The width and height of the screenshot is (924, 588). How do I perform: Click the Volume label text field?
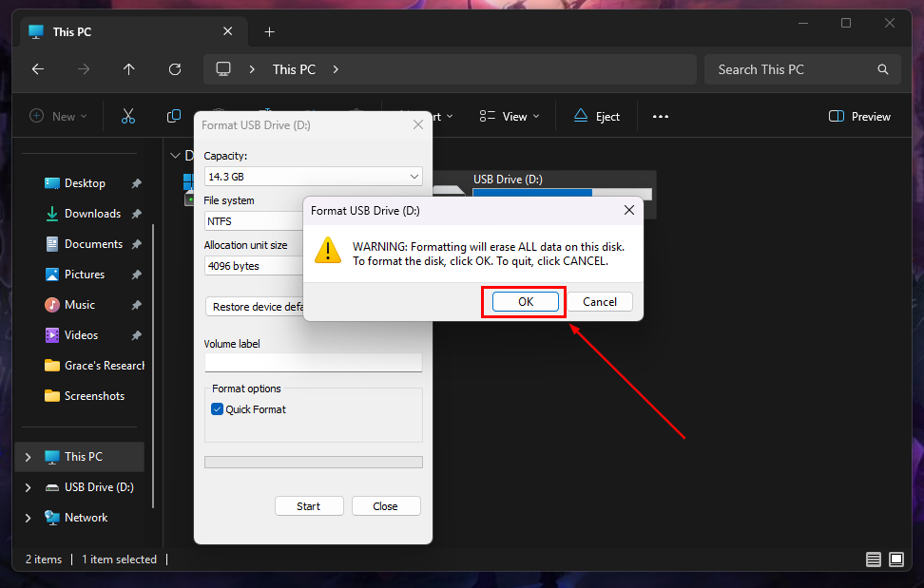313,363
